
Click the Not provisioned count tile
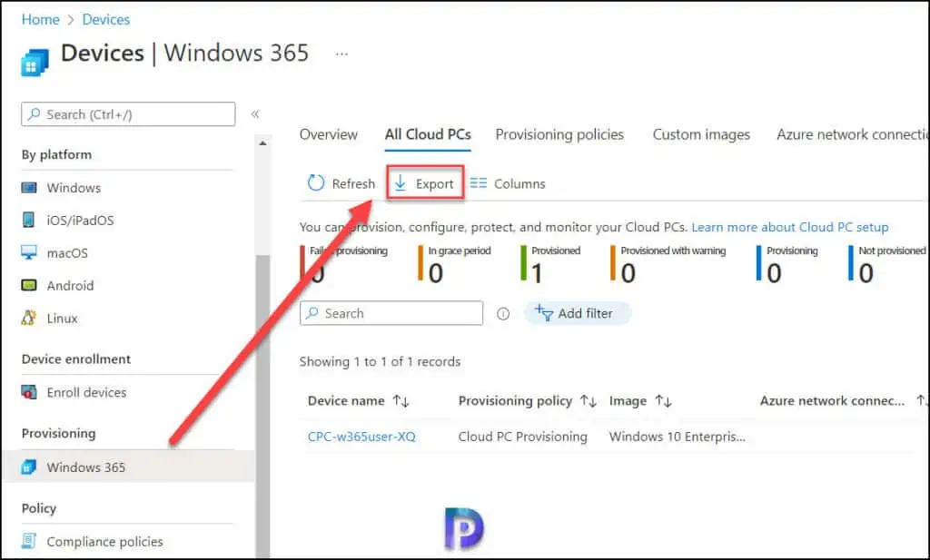[x=887, y=264]
